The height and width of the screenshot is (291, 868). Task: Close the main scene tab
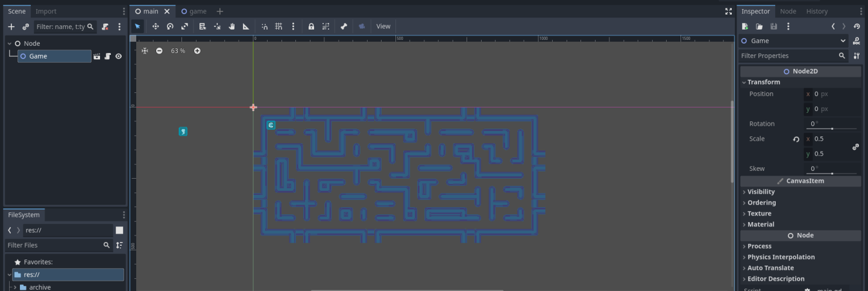pos(167,11)
